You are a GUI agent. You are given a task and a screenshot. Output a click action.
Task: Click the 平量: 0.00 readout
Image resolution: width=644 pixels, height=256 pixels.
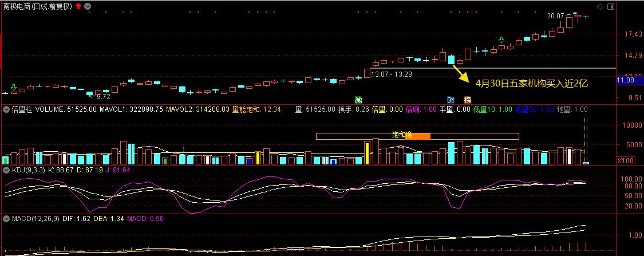coord(455,109)
